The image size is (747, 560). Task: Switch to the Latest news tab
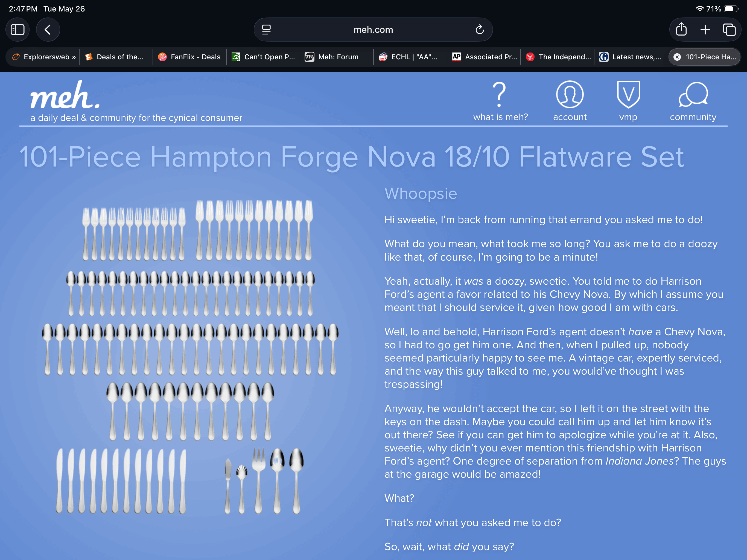[631, 57]
